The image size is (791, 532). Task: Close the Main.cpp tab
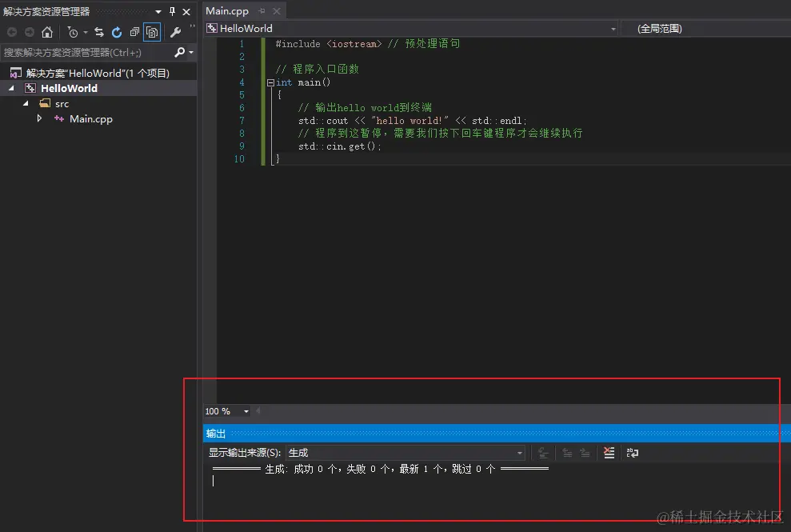[x=277, y=10]
